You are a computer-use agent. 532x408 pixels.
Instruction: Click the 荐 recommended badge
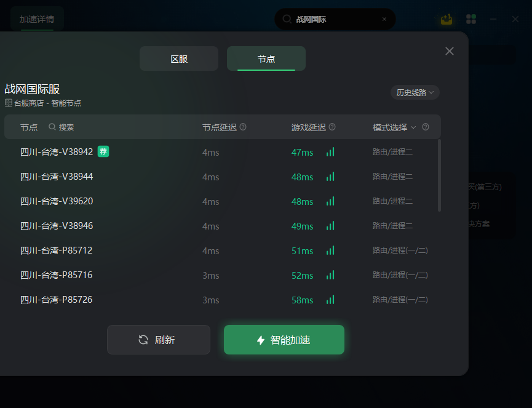click(x=103, y=151)
